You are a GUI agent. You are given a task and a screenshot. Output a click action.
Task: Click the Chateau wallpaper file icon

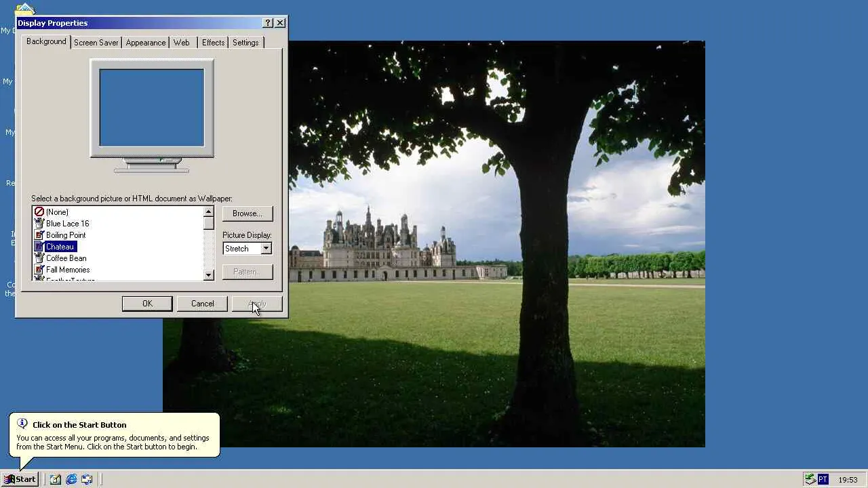tap(39, 247)
